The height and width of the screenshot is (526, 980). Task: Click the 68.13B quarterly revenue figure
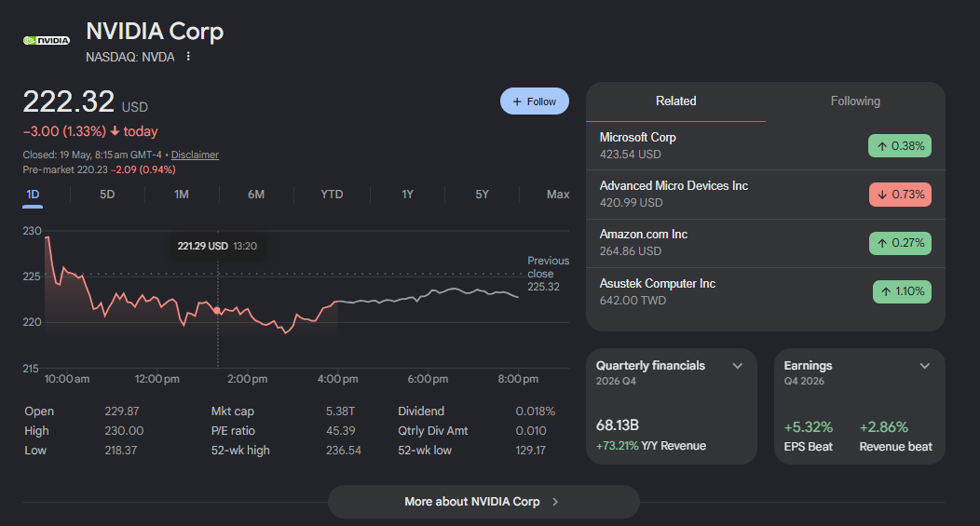click(x=618, y=425)
